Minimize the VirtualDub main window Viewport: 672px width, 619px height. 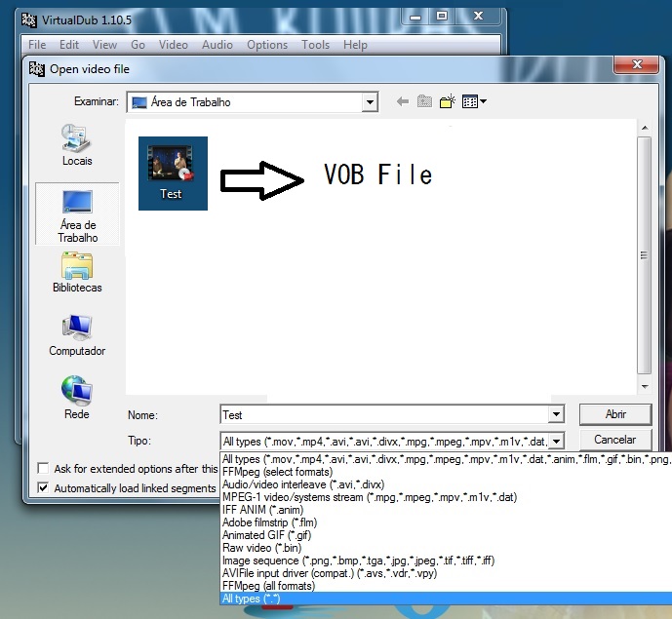(x=415, y=17)
